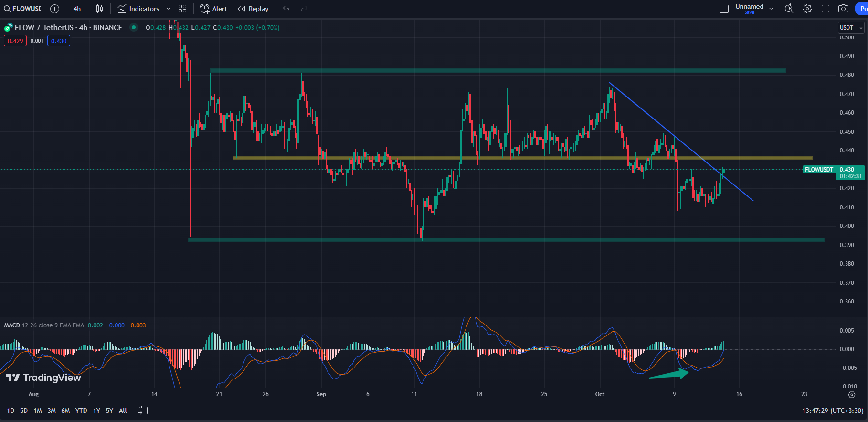The height and width of the screenshot is (422, 868).
Task: Click FLOW / TetherUS symbol title
Action: click(68, 27)
